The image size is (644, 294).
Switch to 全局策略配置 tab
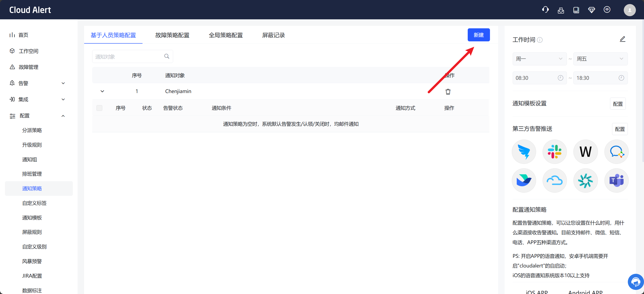click(x=226, y=35)
